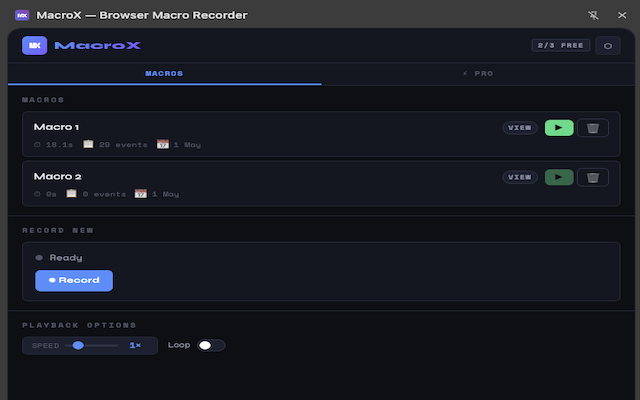Toggle the Loop switch
The width and height of the screenshot is (640, 400).
211,345
